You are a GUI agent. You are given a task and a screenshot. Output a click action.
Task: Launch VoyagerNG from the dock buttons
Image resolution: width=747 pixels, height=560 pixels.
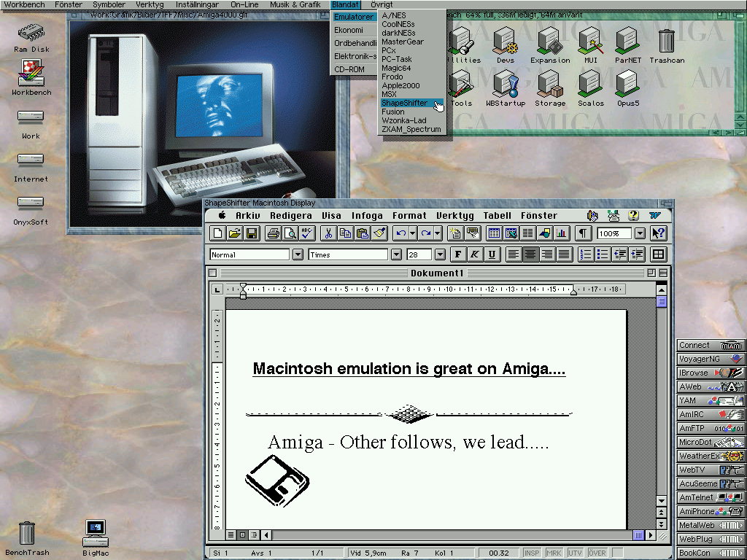coord(711,359)
